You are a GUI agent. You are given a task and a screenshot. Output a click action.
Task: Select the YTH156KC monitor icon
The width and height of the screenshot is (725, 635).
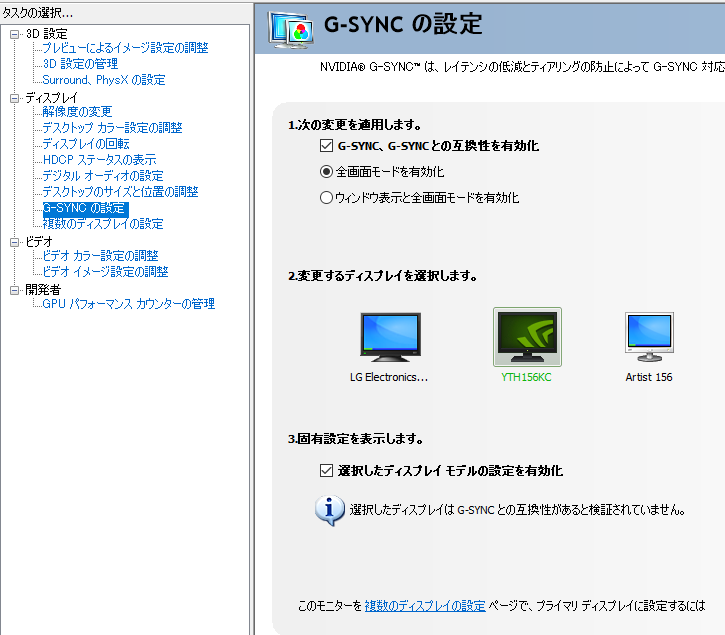pyautogui.click(x=527, y=337)
